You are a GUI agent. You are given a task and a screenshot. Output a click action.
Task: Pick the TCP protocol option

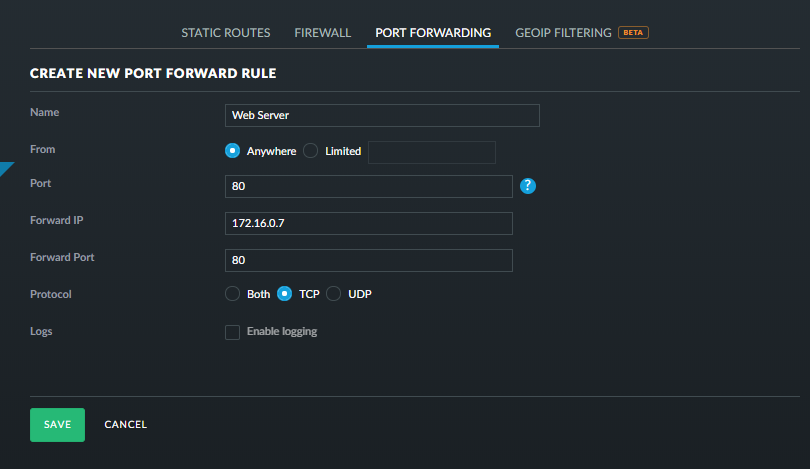pyautogui.click(x=285, y=294)
